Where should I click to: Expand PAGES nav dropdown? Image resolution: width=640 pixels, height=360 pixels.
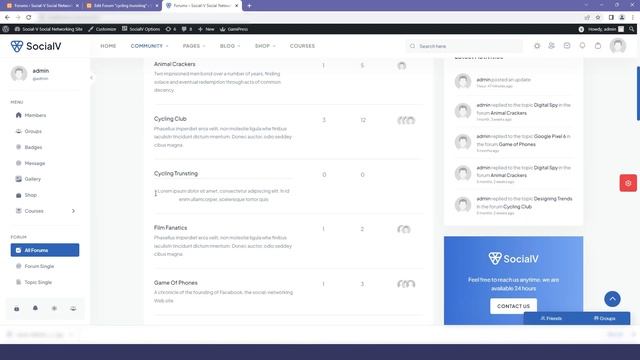pyautogui.click(x=194, y=46)
